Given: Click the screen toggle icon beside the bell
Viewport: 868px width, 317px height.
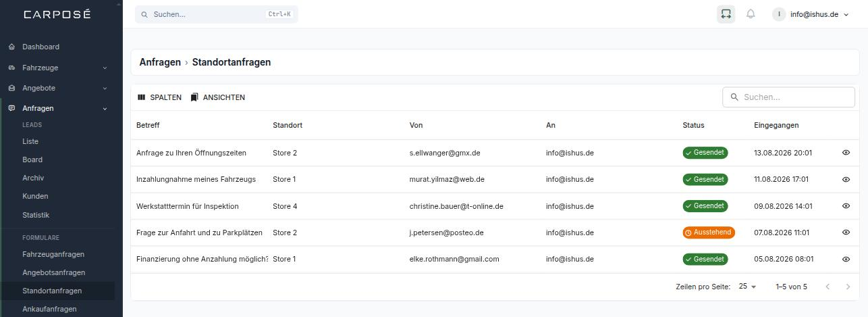Looking at the screenshot, I should 726,14.
